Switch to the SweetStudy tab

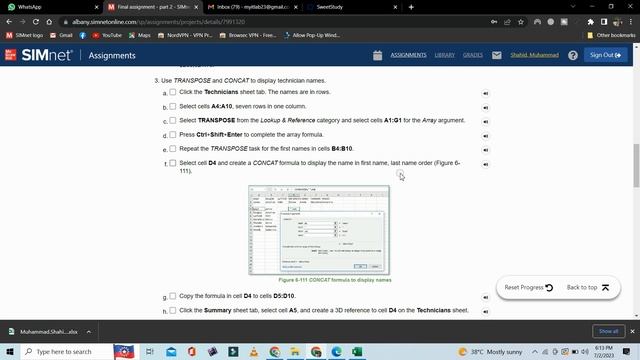point(352,7)
